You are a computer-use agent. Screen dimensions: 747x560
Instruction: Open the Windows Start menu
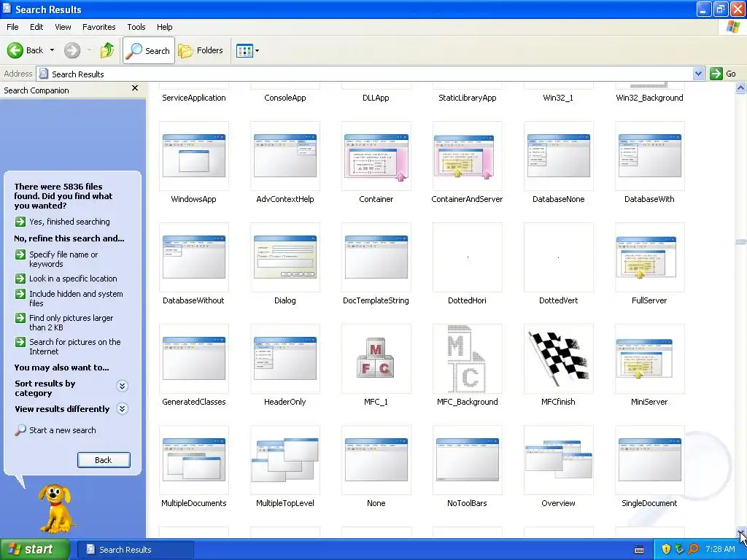coord(35,550)
